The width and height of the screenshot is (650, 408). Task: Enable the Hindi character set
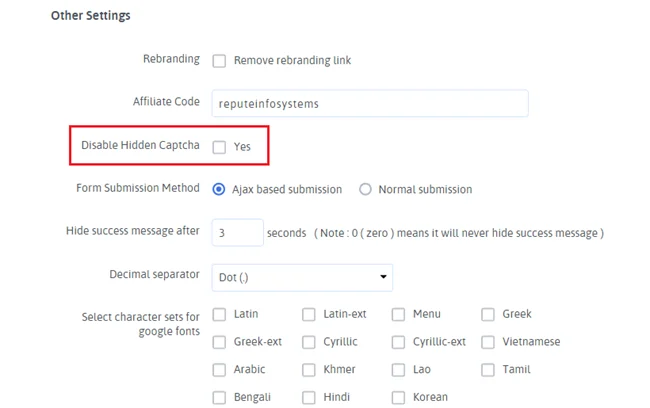(x=309, y=398)
